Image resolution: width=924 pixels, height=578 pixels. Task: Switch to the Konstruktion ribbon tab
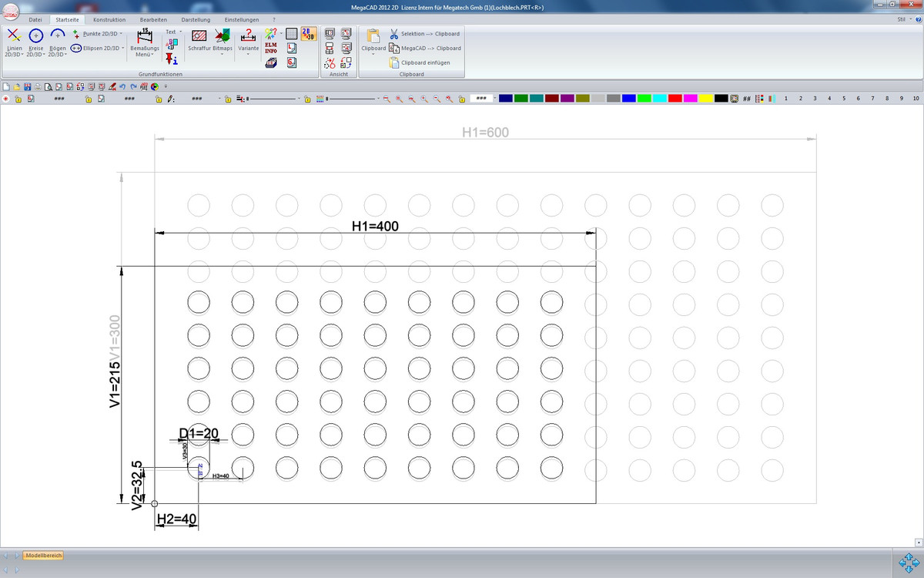click(x=109, y=19)
